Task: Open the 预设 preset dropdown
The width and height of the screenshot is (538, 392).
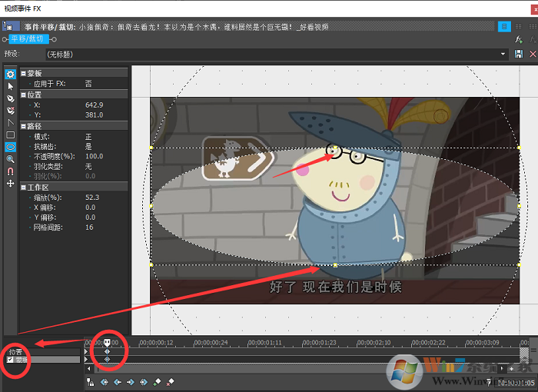Action: tap(503, 54)
